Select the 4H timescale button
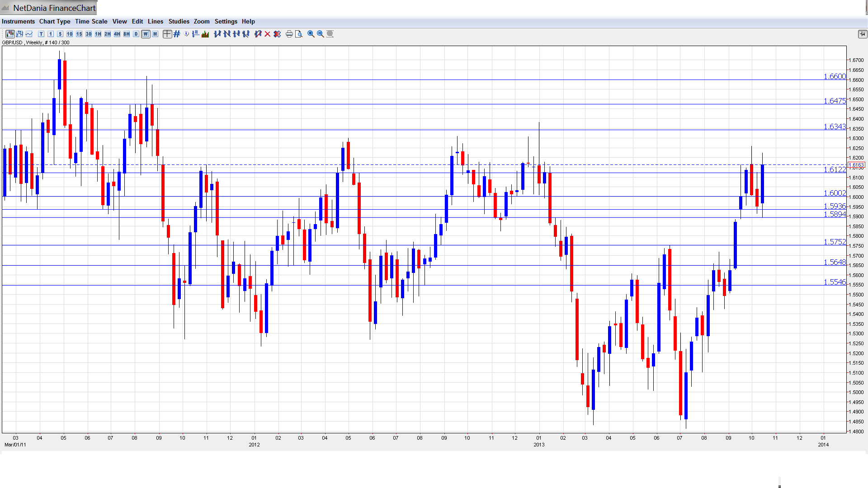 (117, 34)
